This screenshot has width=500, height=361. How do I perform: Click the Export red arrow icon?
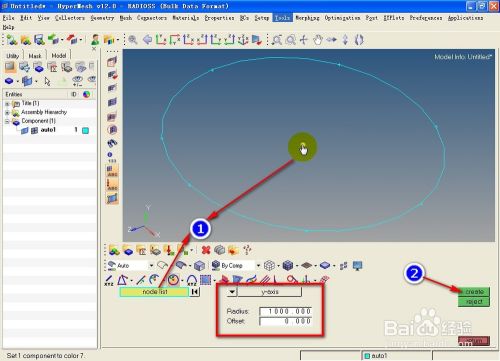coord(72,40)
